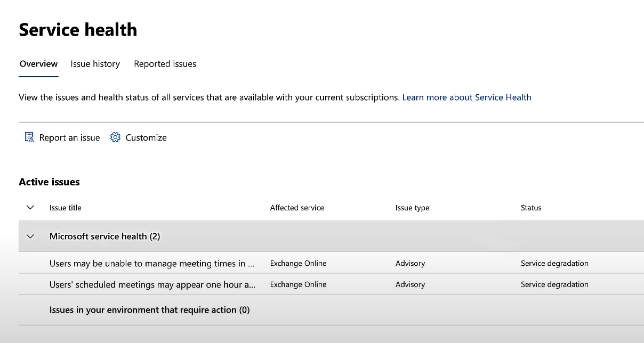Click the Customize gear icon
644x343 pixels.
[x=115, y=137]
